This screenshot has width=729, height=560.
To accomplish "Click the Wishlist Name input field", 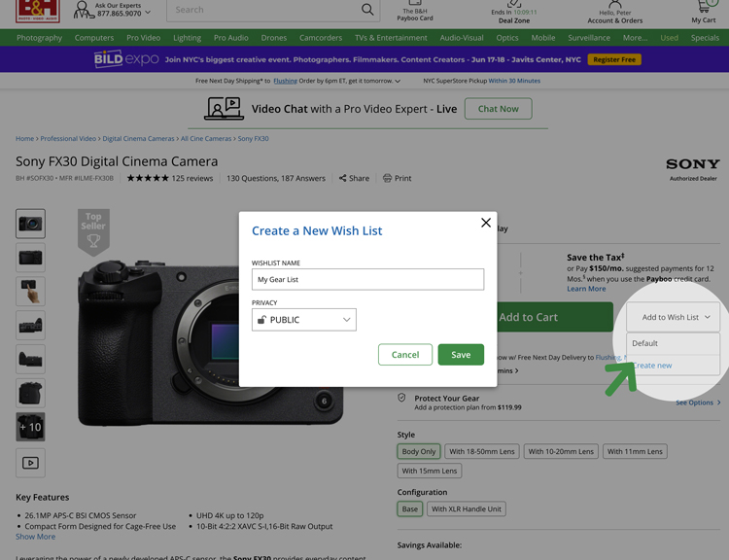I will (367, 279).
